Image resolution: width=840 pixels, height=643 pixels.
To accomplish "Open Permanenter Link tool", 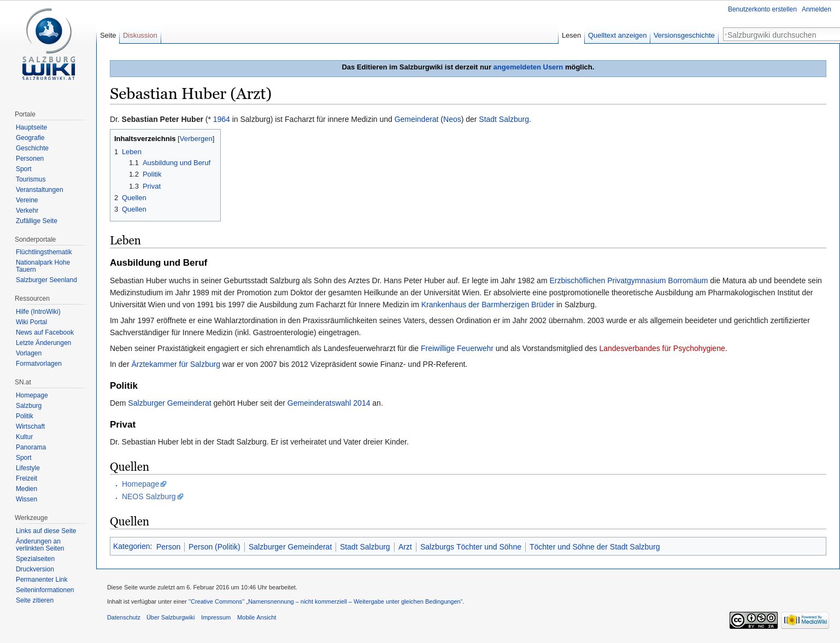I will pos(42,580).
